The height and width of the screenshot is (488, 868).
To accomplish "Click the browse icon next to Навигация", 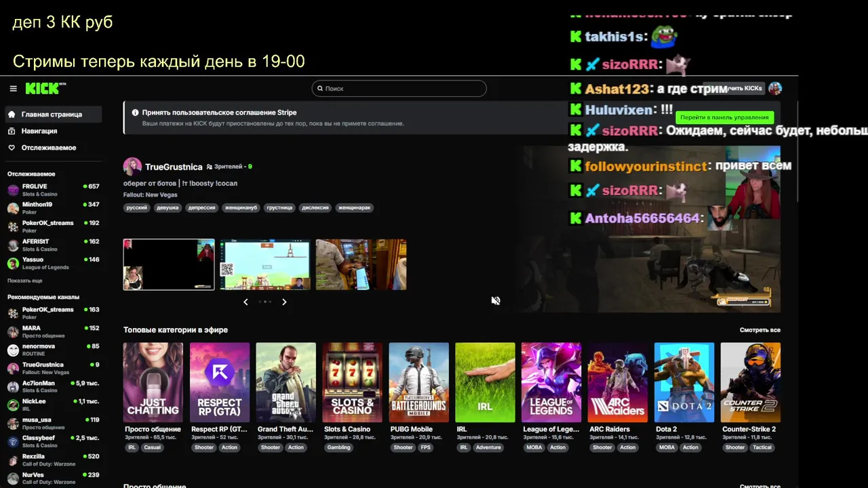I will (x=12, y=131).
